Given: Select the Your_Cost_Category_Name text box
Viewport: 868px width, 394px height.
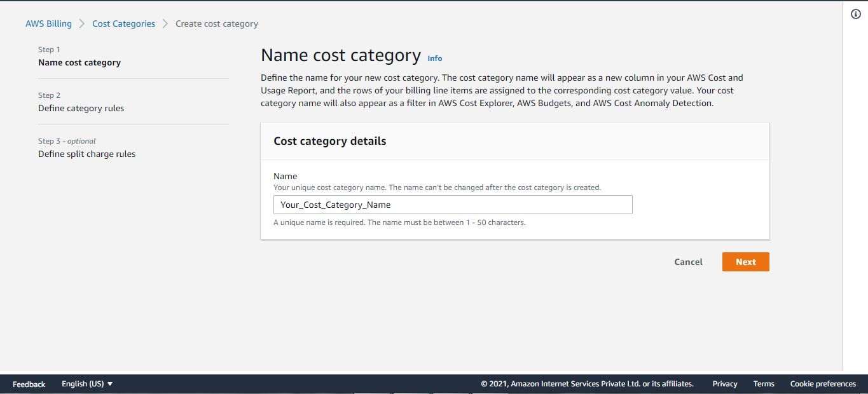Looking at the screenshot, I should (x=452, y=204).
